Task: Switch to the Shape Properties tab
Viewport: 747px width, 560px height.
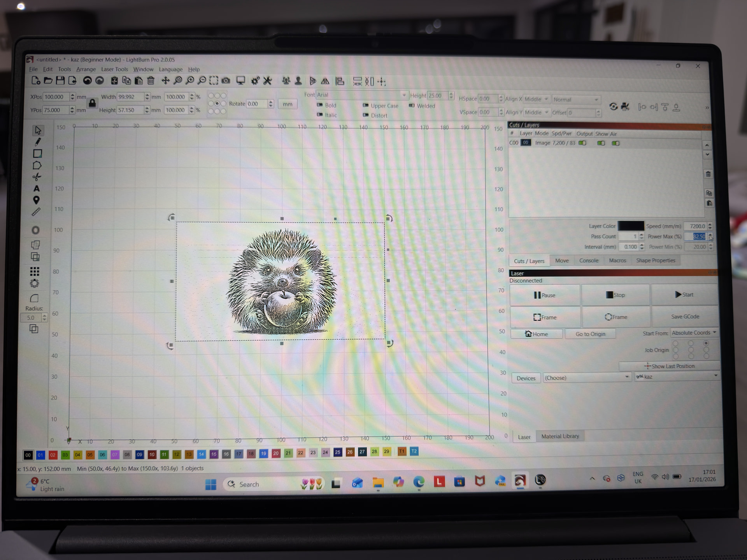Action: [655, 261]
